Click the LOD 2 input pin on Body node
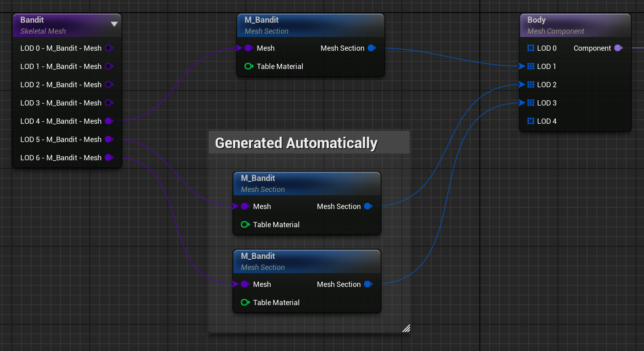This screenshot has height=351, width=644. coord(531,84)
